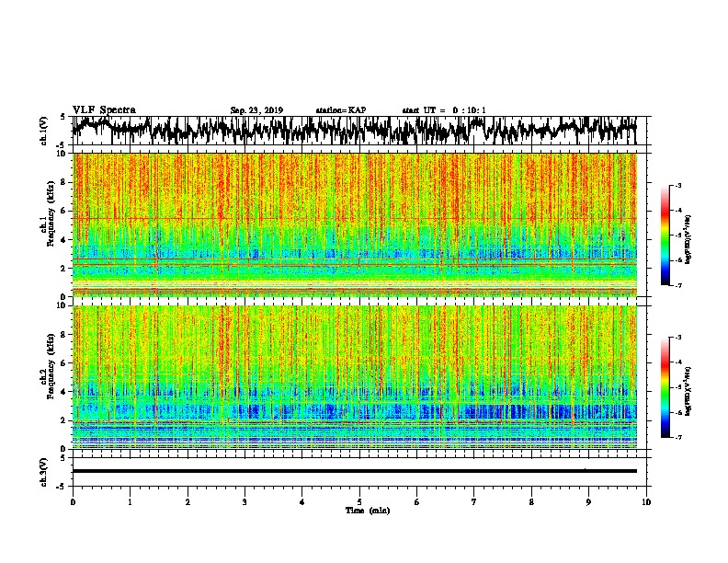The height and width of the screenshot is (563, 728).
Task: Click the "Time (min)" axis label
Action: click(368, 511)
